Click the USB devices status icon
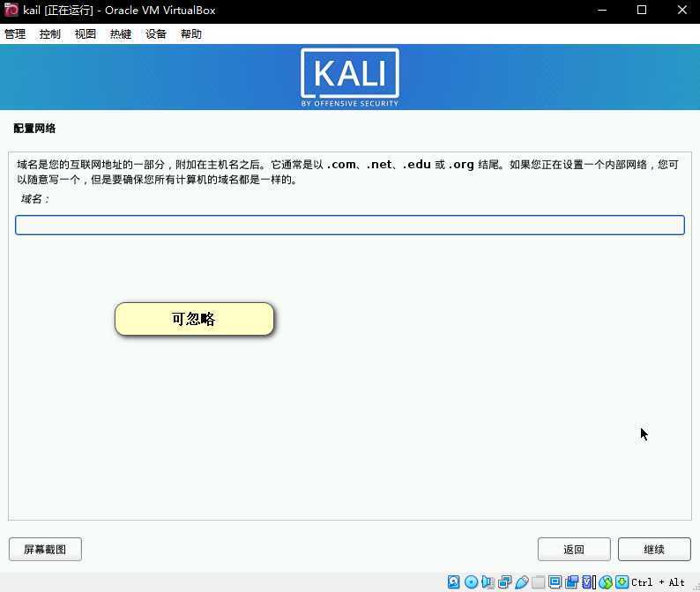 (x=521, y=581)
